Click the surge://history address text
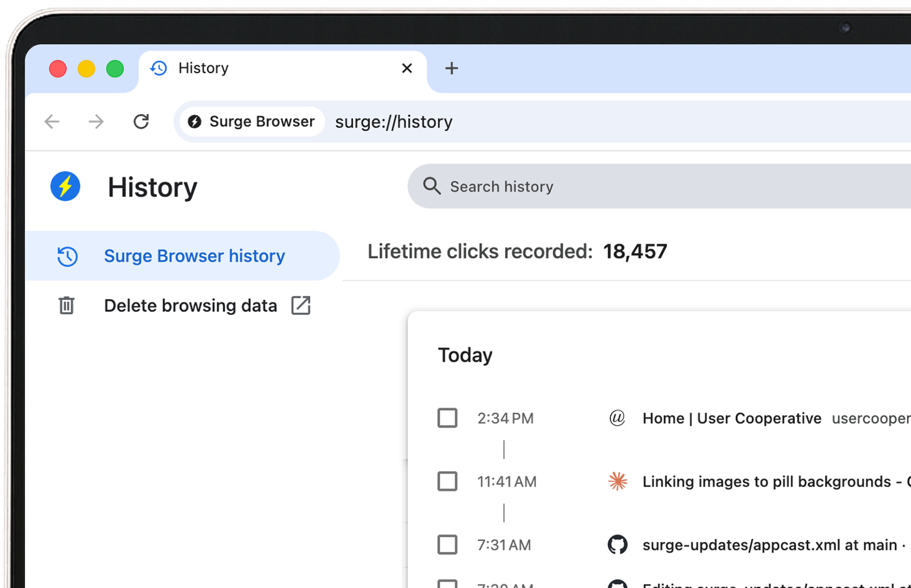 (x=394, y=122)
